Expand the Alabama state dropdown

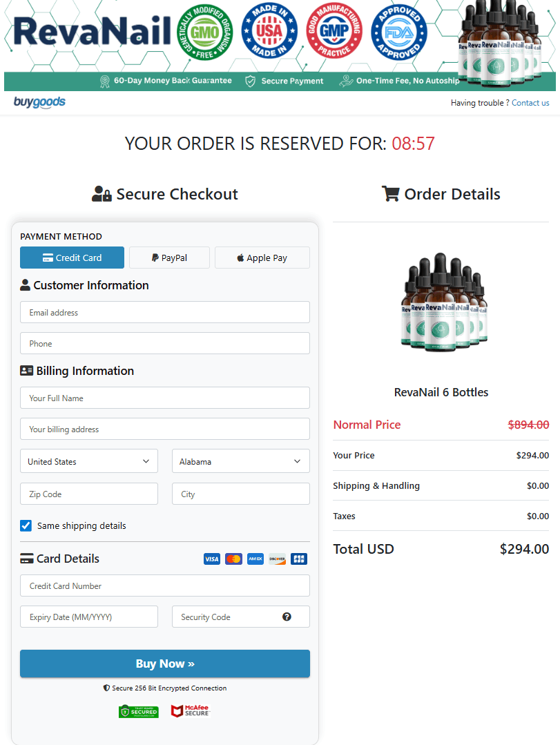tap(240, 461)
